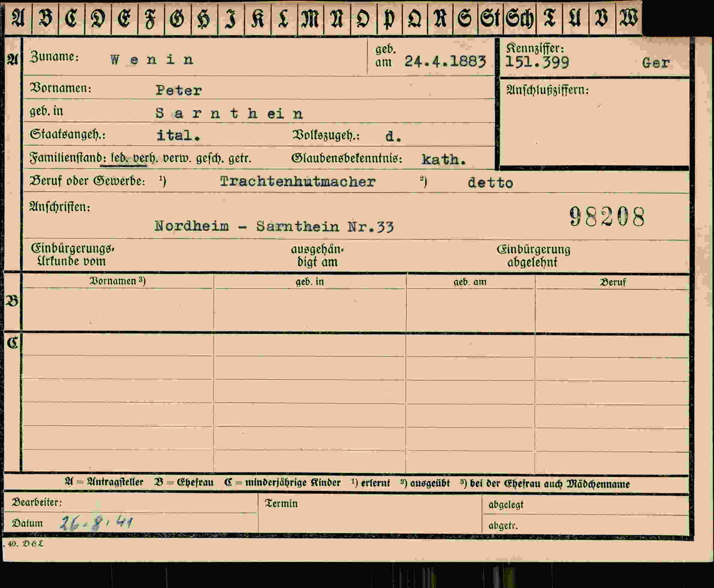Click the 'Staatsangeh.:' label
714x588 pixels.
(x=67, y=134)
